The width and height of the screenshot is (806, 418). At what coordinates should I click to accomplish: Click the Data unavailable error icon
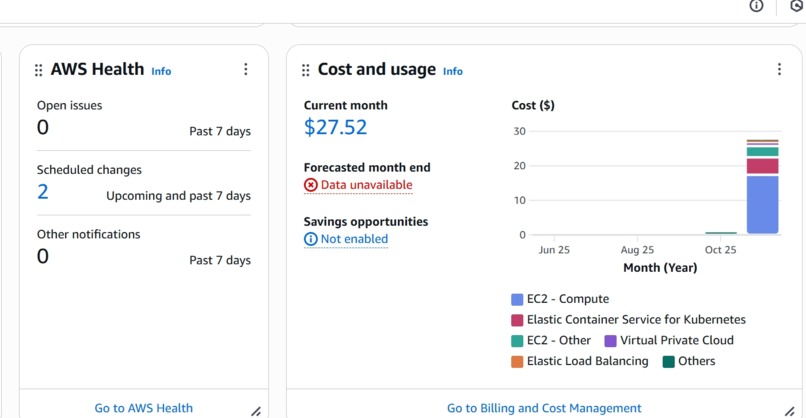point(311,185)
